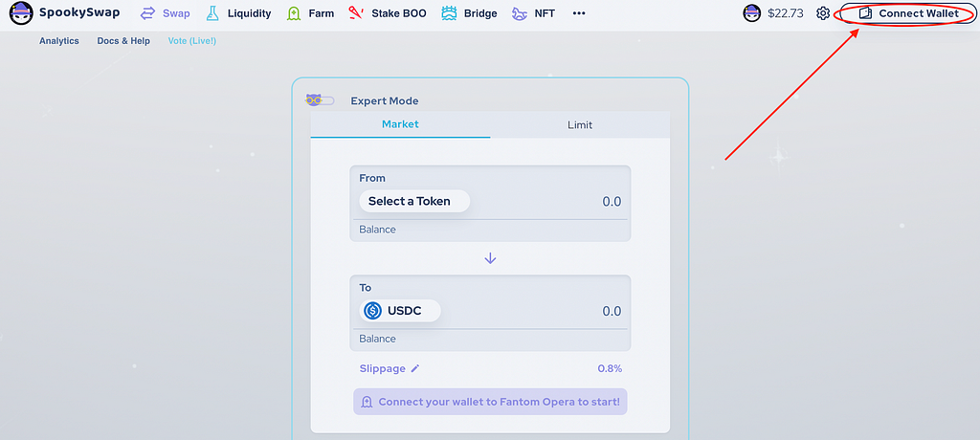980x440 pixels.
Task: Open the USDC token selector
Action: 400,311
